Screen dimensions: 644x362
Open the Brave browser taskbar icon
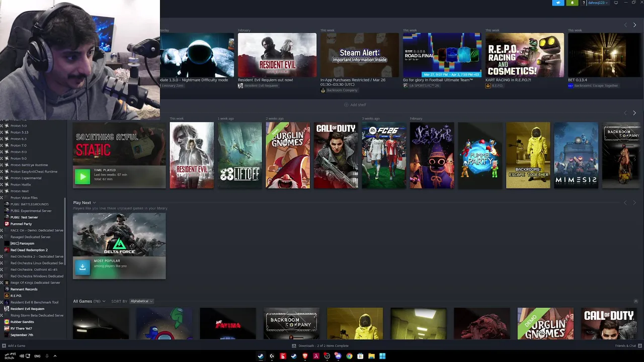point(305,356)
